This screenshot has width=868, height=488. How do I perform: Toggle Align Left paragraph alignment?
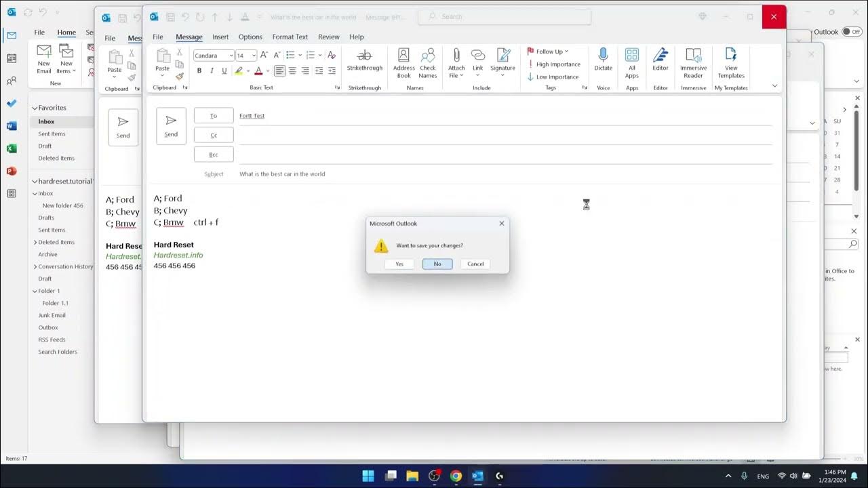pos(279,70)
